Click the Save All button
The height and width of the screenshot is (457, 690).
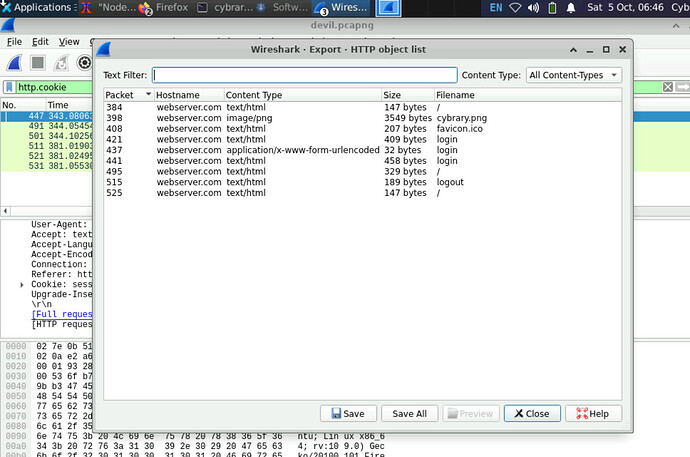(x=409, y=413)
